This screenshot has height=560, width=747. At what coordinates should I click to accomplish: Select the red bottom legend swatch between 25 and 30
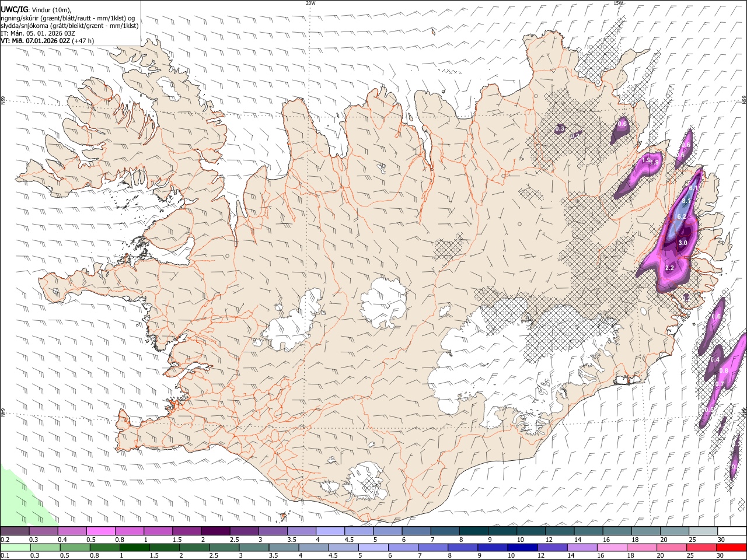pyautogui.click(x=701, y=547)
